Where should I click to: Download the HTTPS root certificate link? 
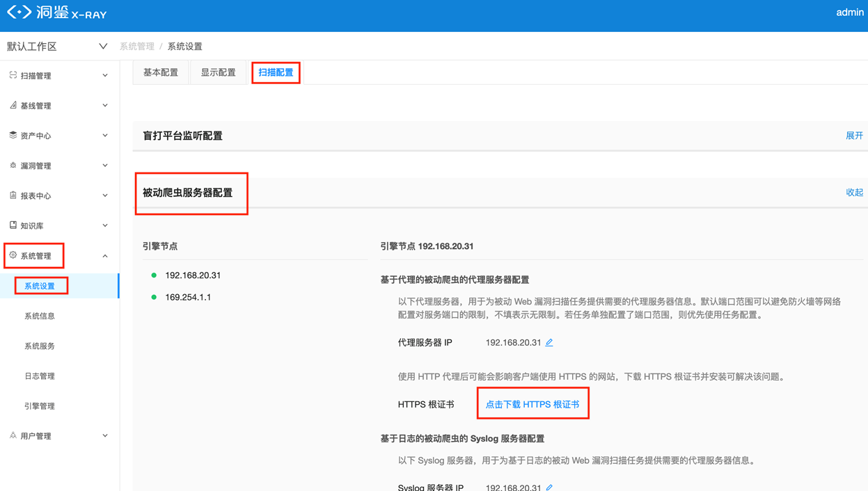(532, 404)
